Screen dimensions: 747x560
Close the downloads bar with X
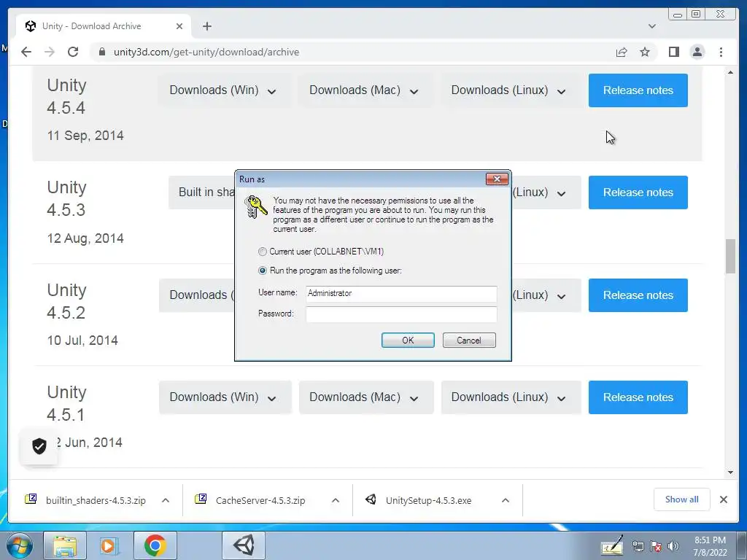(723, 499)
